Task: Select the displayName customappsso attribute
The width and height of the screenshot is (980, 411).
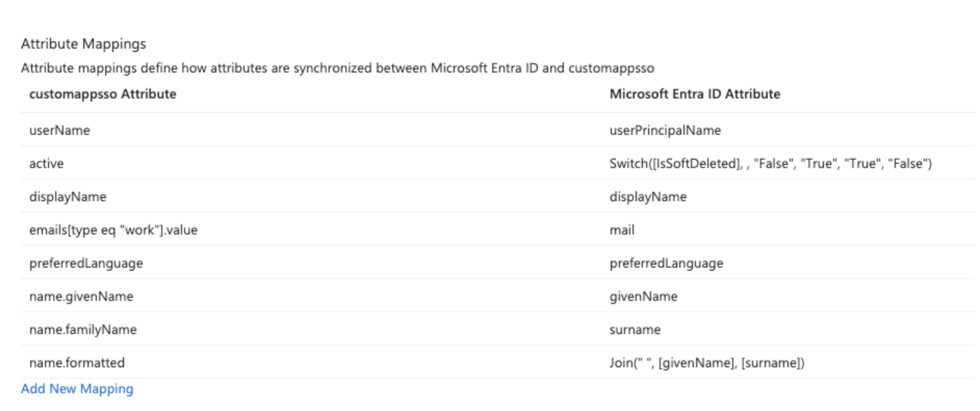Action: pyautogui.click(x=68, y=197)
